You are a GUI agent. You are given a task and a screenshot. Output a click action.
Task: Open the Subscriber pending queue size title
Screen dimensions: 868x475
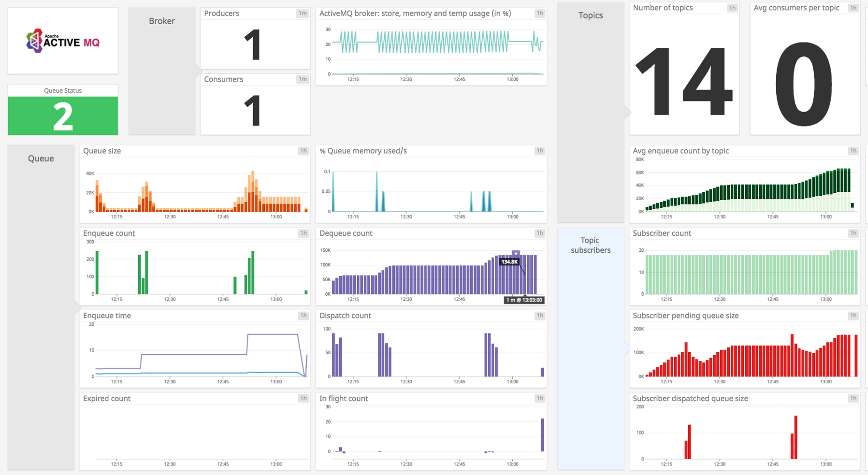(686, 316)
